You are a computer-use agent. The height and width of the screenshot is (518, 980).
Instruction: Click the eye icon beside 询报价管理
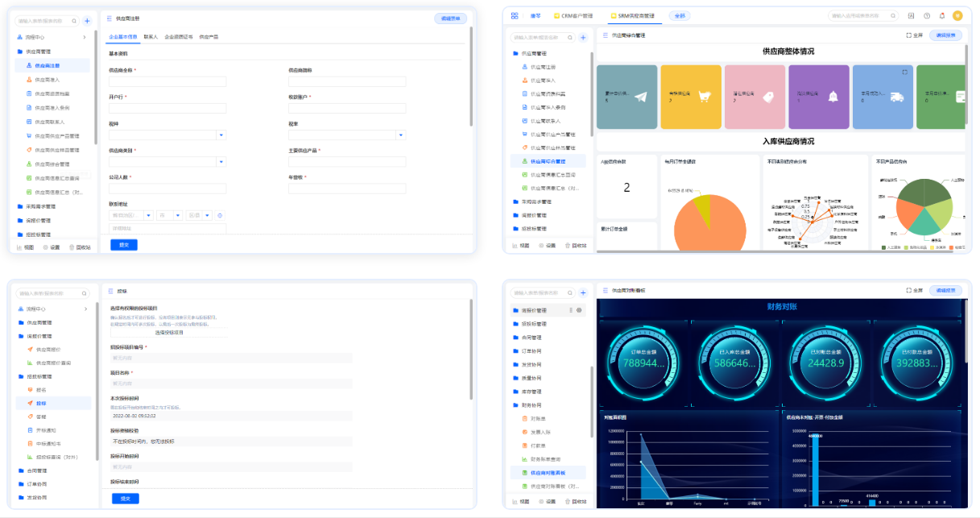coord(579,310)
